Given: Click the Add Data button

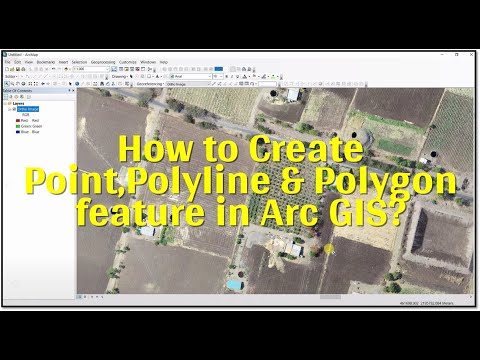Looking at the screenshot, I should click(x=66, y=69).
